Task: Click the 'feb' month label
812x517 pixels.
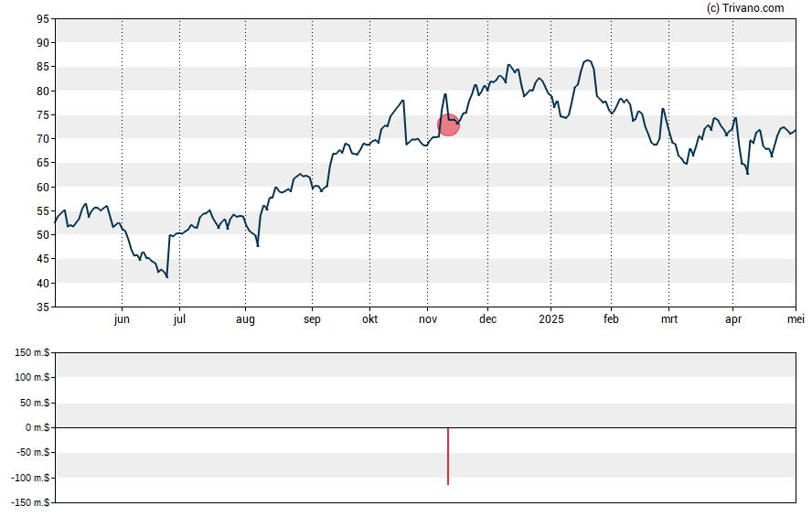Action: point(611,319)
